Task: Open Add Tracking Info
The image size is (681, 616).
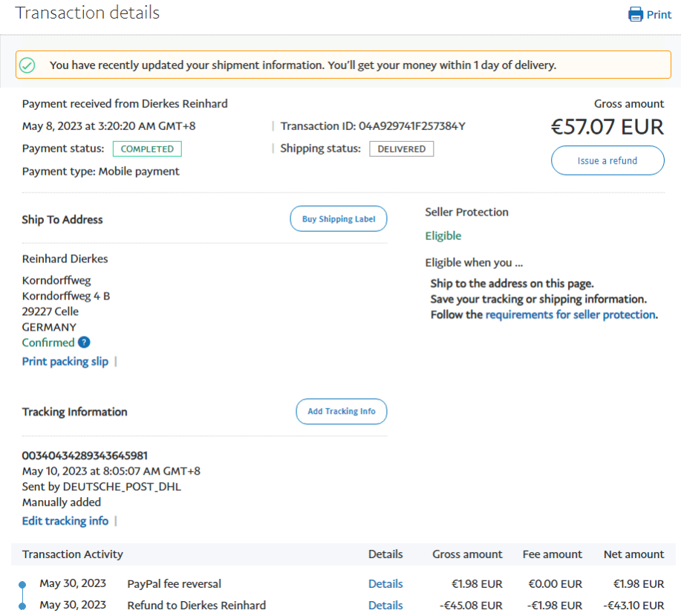Action: coord(341,412)
